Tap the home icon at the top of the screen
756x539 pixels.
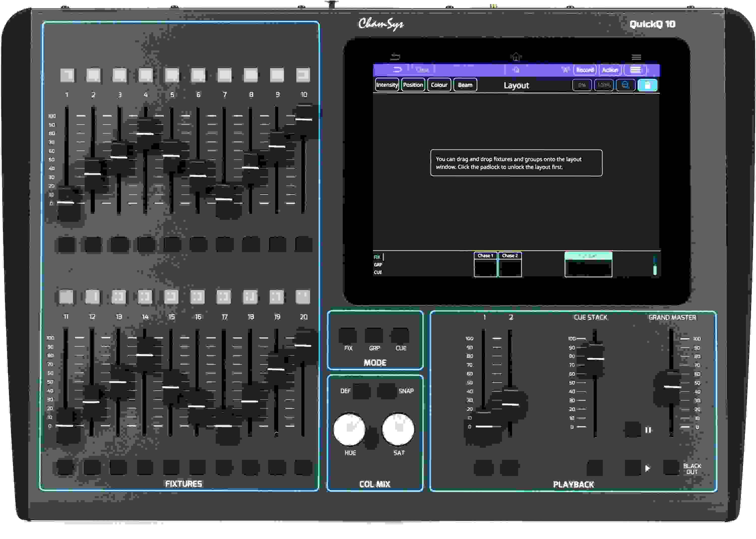516,57
